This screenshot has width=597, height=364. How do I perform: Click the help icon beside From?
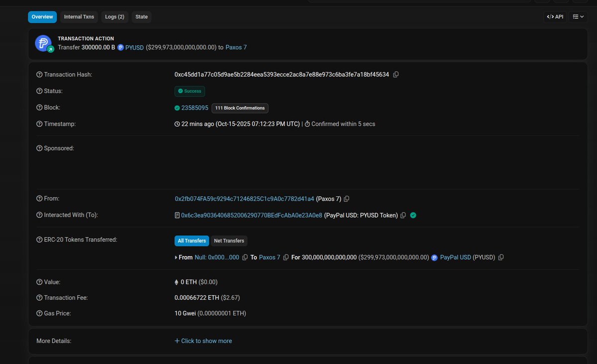click(x=39, y=198)
